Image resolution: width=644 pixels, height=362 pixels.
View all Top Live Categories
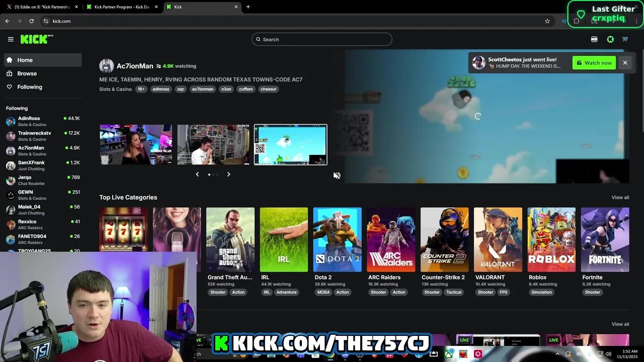pos(620,198)
